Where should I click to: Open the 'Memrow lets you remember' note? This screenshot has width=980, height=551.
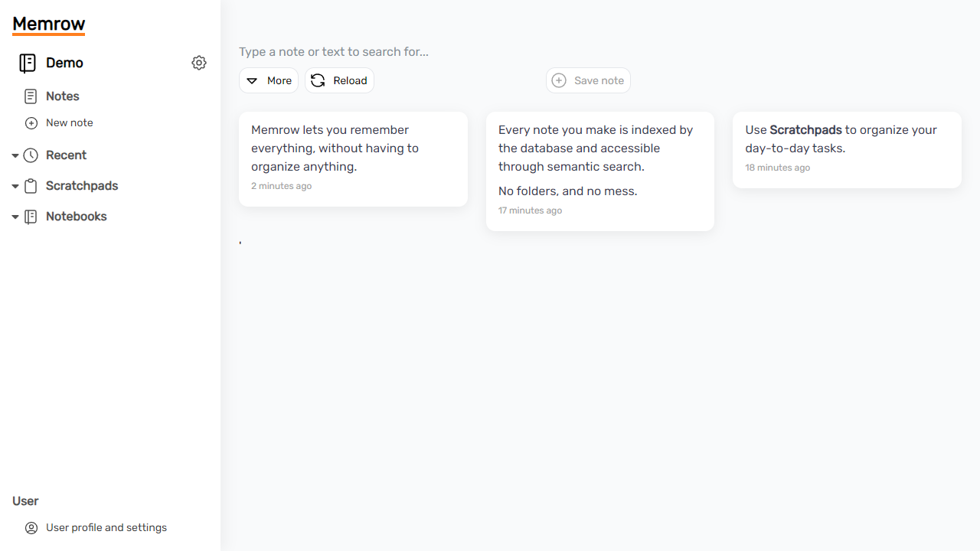(353, 159)
